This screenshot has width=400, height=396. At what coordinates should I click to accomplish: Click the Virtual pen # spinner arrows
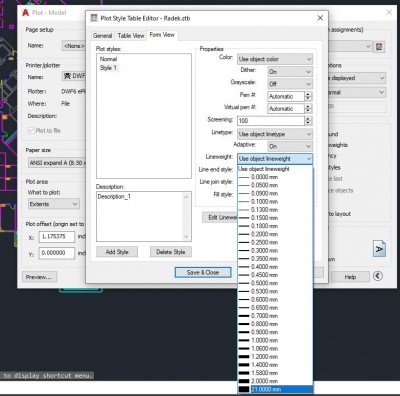[308, 109]
